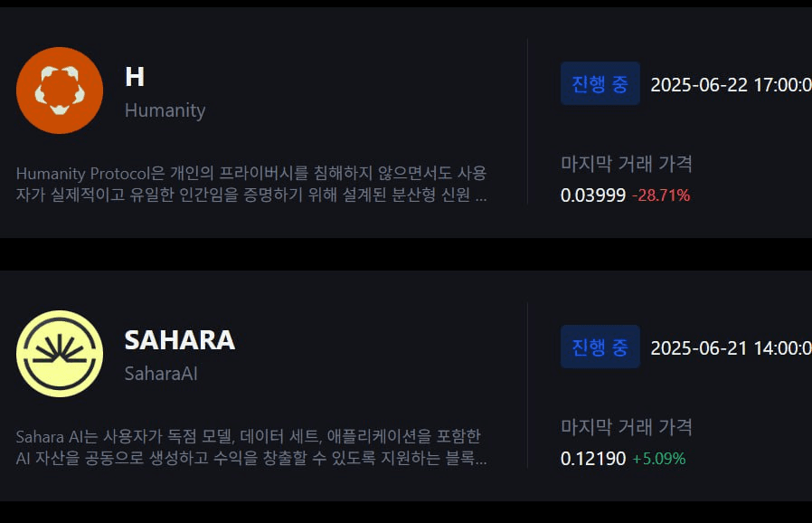Click the 0.12190 last trade price

(593, 459)
